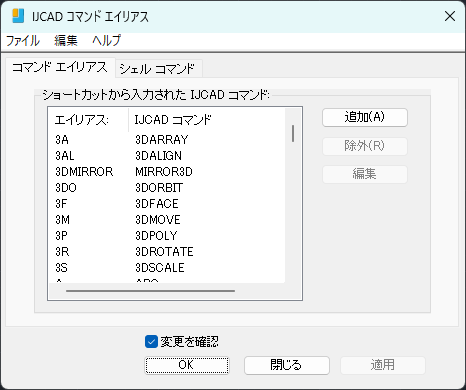The image size is (466, 390).
Task: Select the コマンド エイリアス tab
Action: point(60,67)
